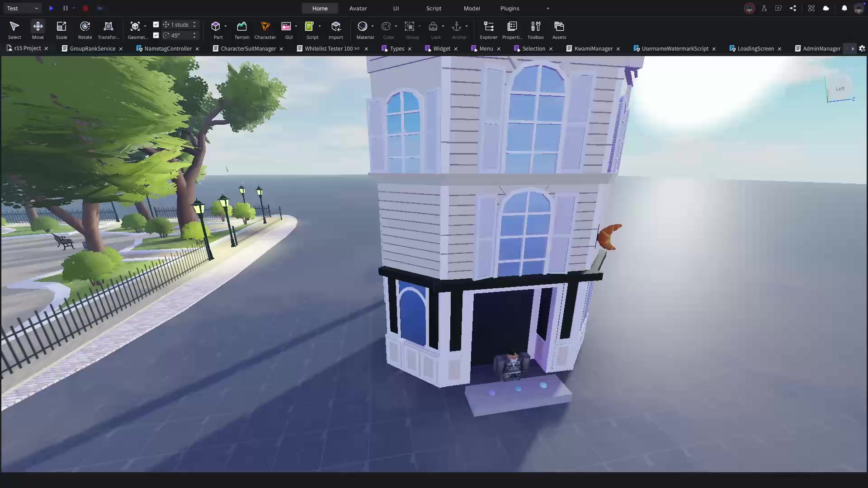Open the Terrain editor

[x=242, y=30]
